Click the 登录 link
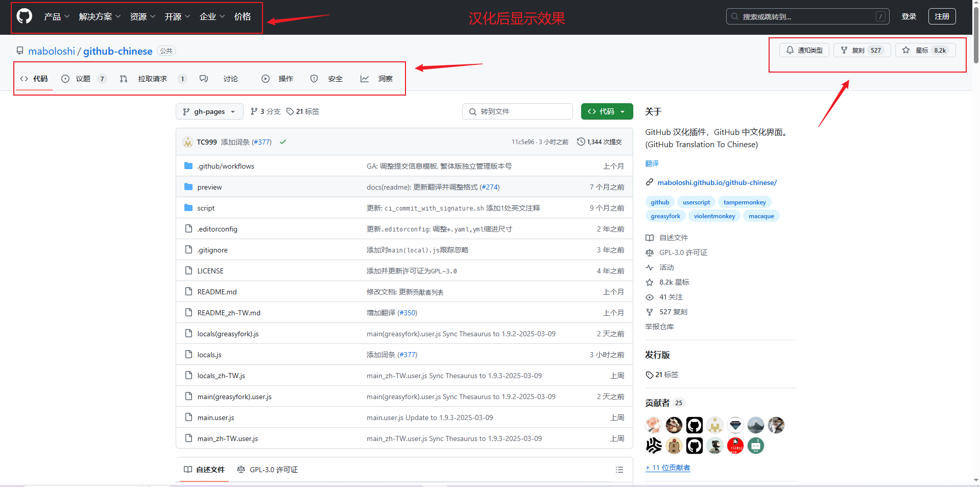The width and height of the screenshot is (980, 487). coord(909,16)
